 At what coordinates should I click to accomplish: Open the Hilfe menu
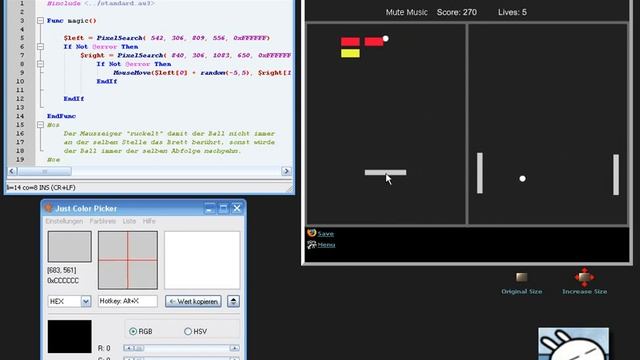(x=149, y=221)
